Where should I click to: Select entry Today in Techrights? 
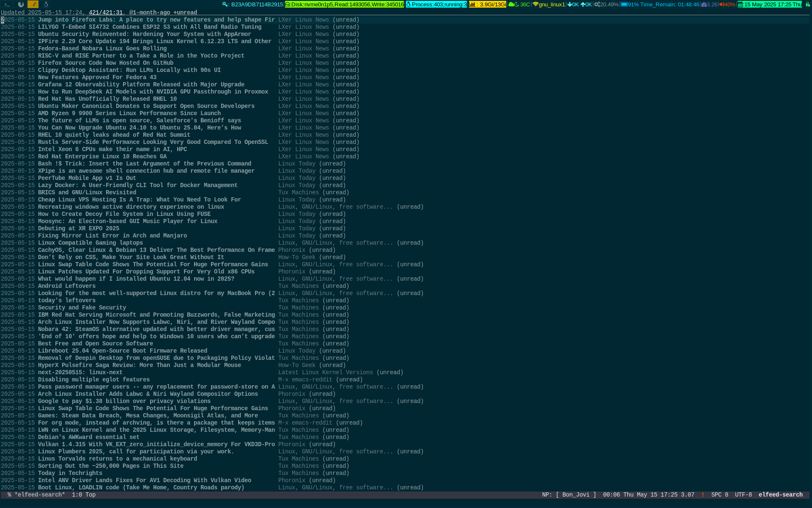tap(70, 473)
